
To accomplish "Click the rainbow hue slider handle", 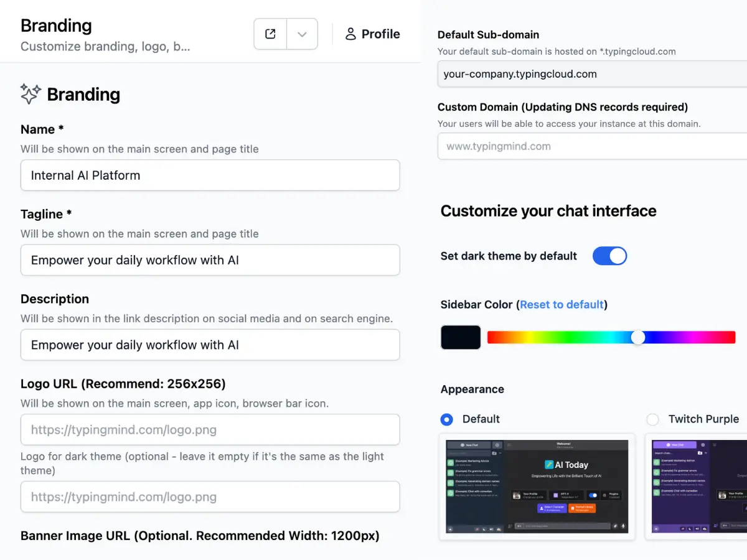I will tap(638, 337).
